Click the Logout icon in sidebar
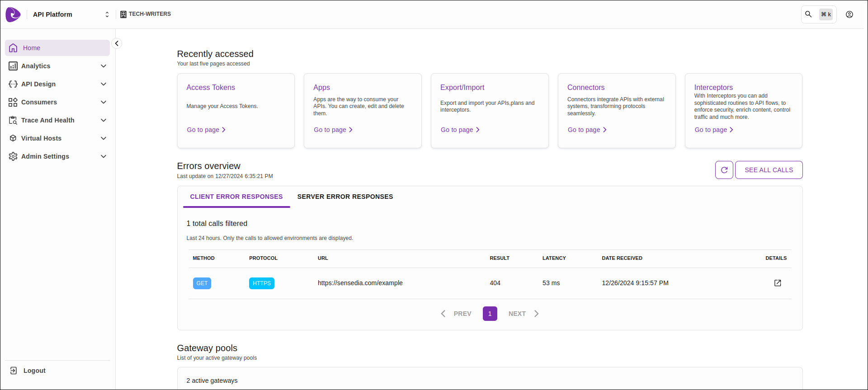Image resolution: width=868 pixels, height=390 pixels. click(14, 371)
